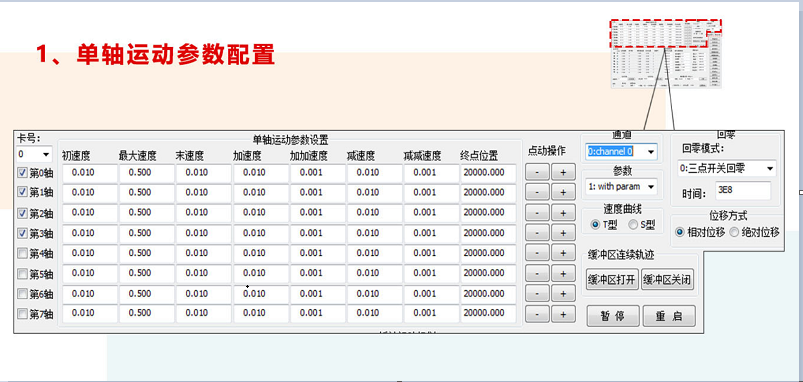
Task: Click the thumbnail overview of full window
Action: click(x=666, y=54)
